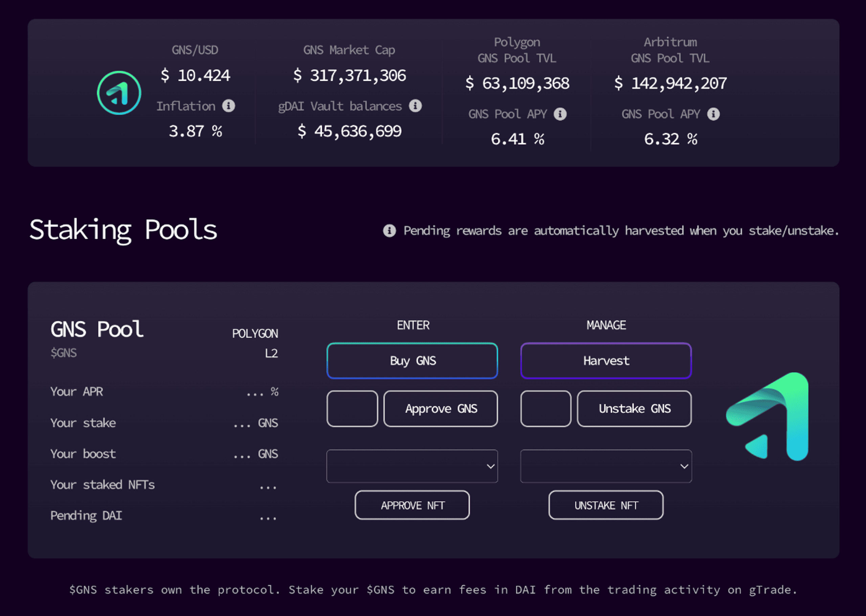
Task: Click the Arbitrum APY value 6.32 %
Action: tap(670, 139)
